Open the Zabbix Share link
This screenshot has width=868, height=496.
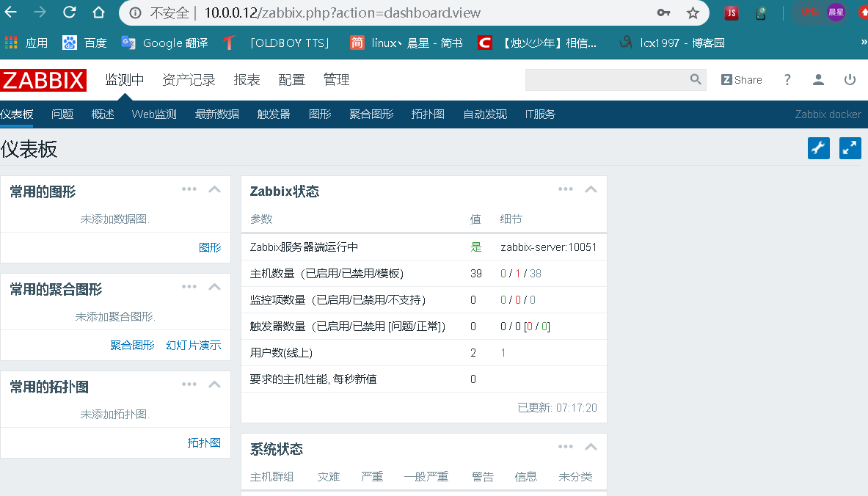click(741, 80)
